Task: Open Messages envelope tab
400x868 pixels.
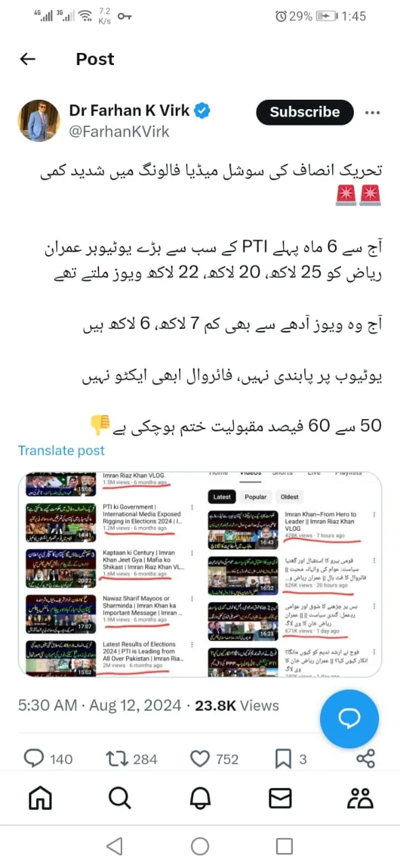Action: pos(280,799)
